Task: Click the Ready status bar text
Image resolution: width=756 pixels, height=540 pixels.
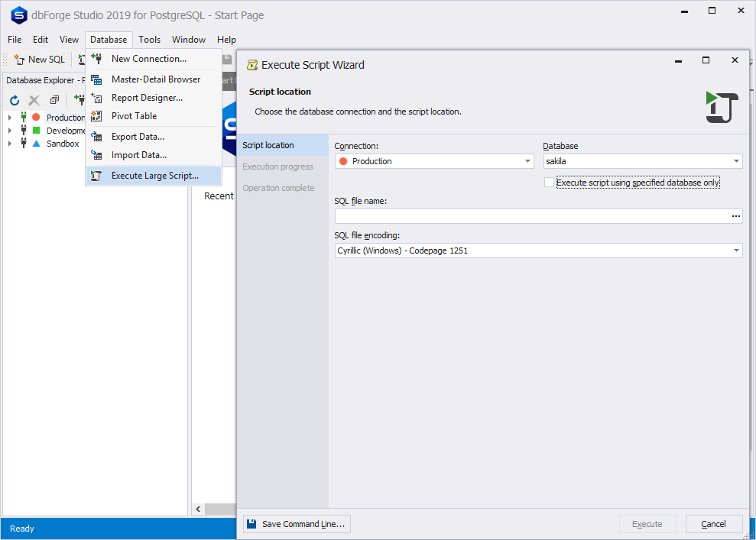Action: point(22,529)
